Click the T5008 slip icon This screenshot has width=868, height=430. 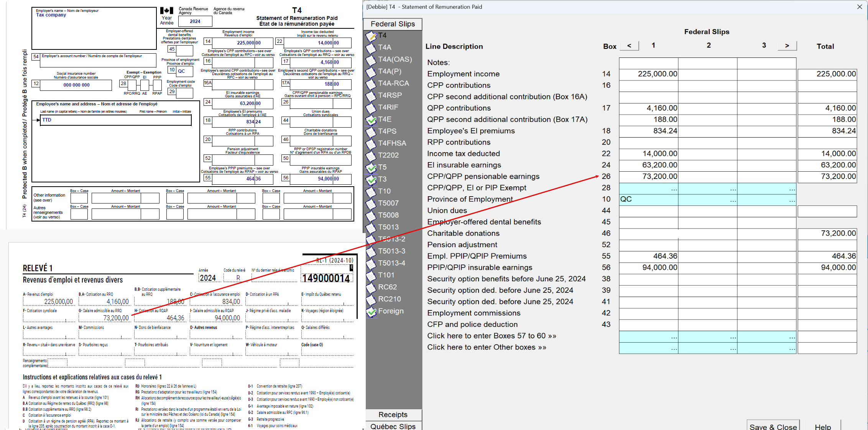[371, 216]
